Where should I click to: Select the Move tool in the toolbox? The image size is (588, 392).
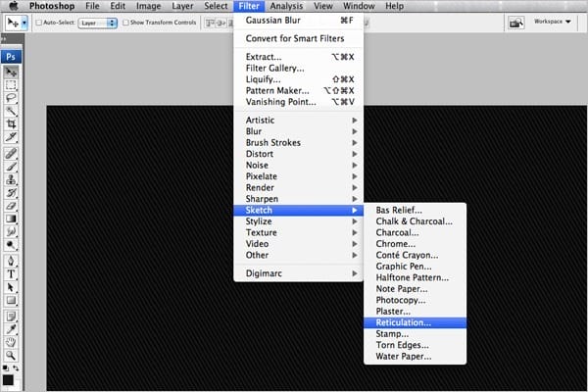point(11,72)
